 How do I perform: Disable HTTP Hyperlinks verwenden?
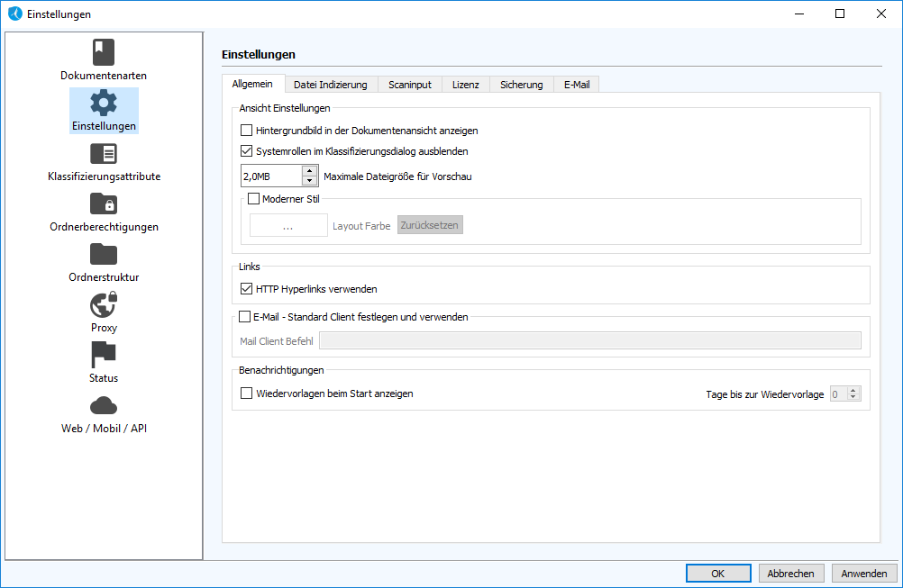click(x=247, y=289)
